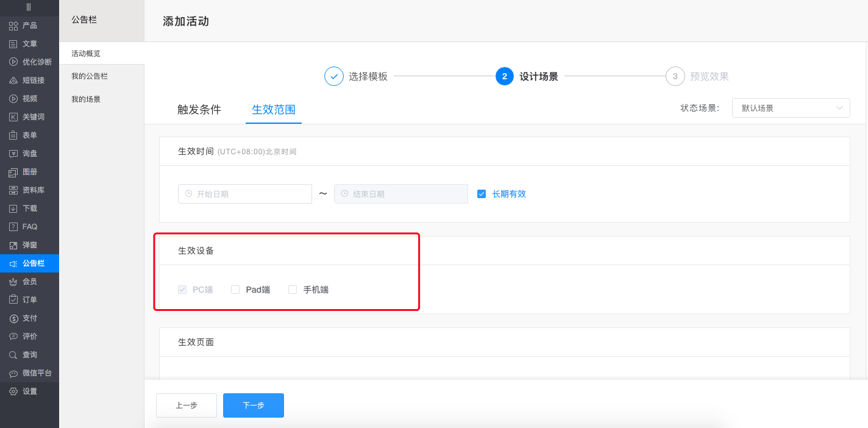The width and height of the screenshot is (868, 428).
Task: Open the 默认场景 dropdown
Action: (791, 108)
